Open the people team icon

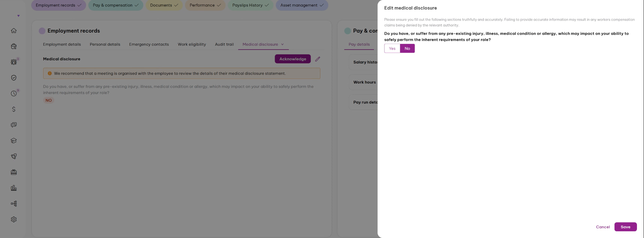(14, 62)
